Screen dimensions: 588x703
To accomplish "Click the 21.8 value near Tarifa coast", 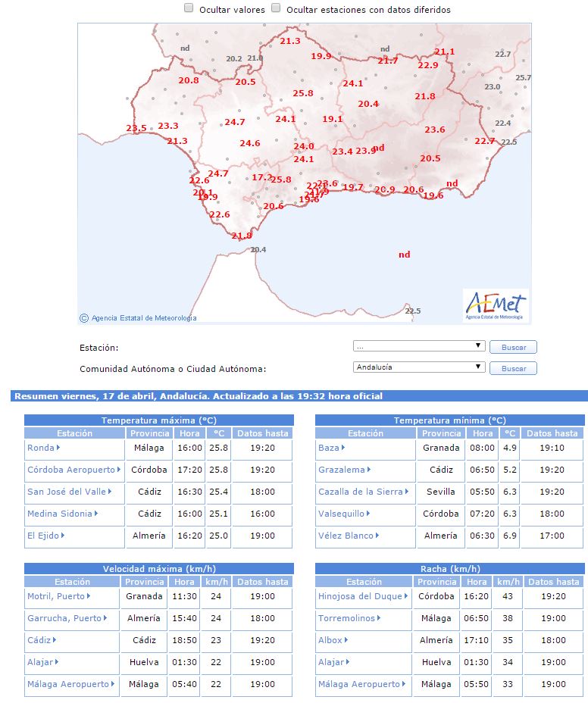I will coord(241,236).
